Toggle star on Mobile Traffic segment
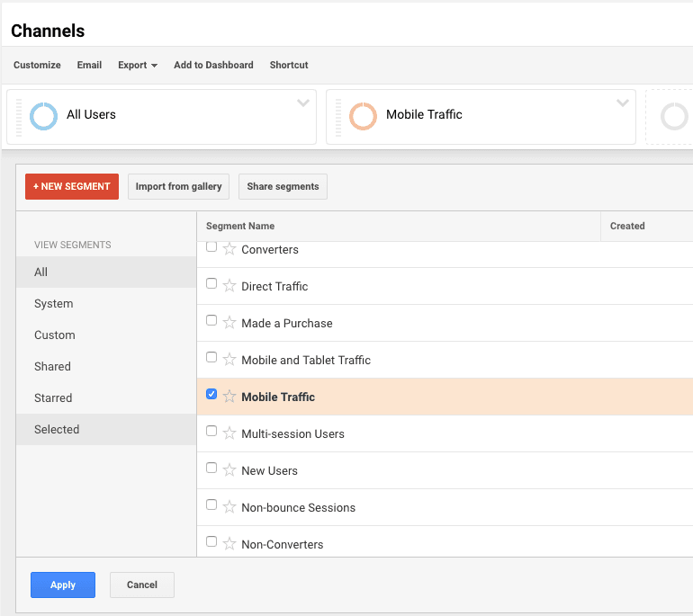The width and height of the screenshot is (693, 616). tap(229, 397)
